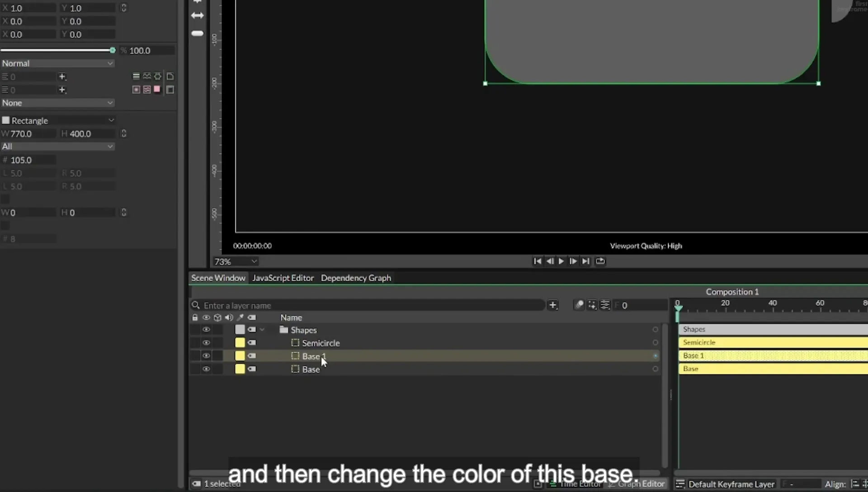The width and height of the screenshot is (868, 492).
Task: Open the Dependency Graph tab
Action: coord(356,278)
